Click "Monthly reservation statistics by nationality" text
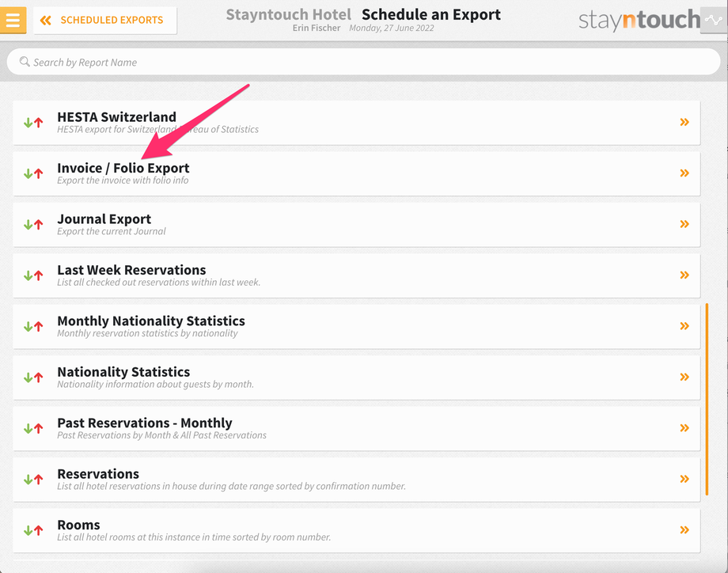The width and height of the screenshot is (728, 573). tap(147, 333)
